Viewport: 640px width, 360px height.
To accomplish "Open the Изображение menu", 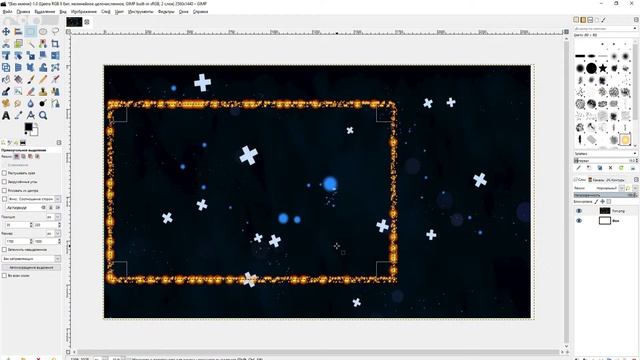I will pyautogui.click(x=84, y=12).
